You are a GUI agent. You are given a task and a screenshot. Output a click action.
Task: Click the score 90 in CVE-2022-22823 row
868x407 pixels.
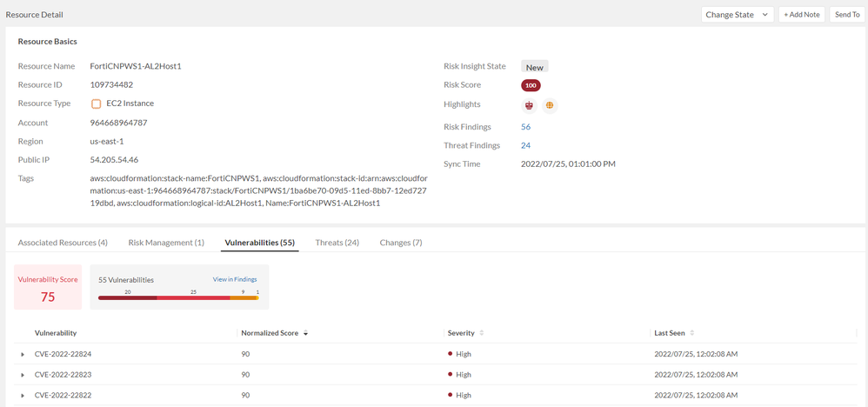pos(246,375)
